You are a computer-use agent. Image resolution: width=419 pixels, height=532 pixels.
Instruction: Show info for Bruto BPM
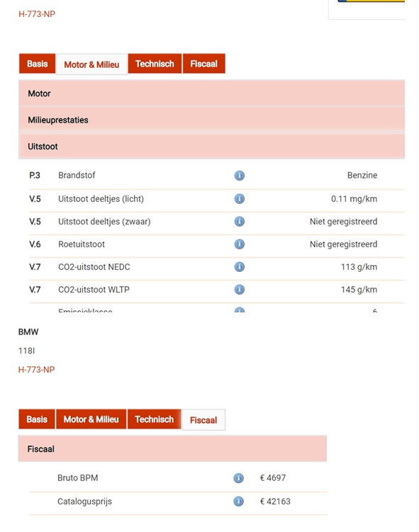point(239,478)
